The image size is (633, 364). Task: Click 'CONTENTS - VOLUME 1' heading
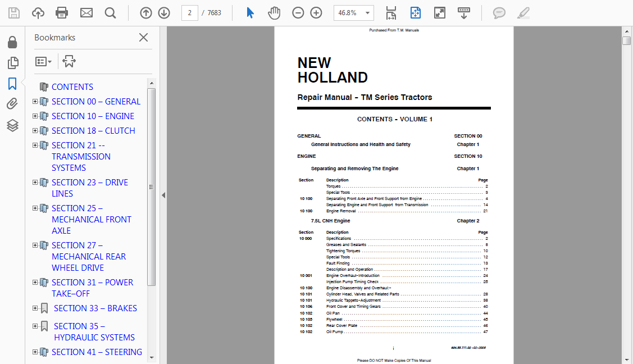(394, 119)
